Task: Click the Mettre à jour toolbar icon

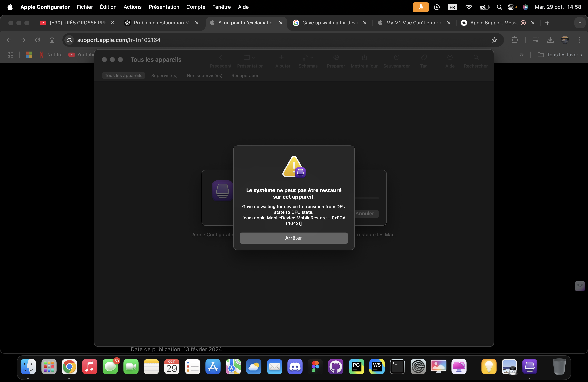Action: click(364, 58)
